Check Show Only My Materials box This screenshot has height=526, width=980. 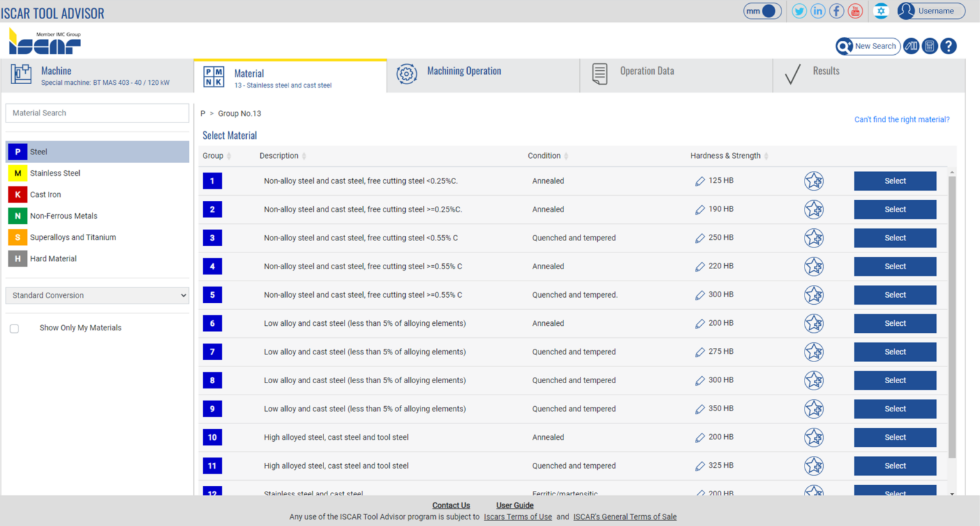(x=14, y=328)
